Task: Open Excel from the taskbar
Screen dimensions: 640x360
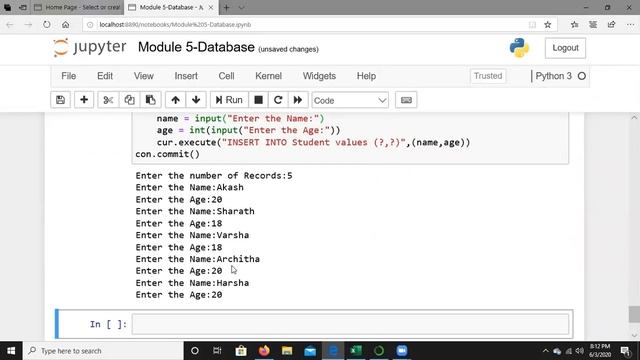Action: (x=356, y=351)
